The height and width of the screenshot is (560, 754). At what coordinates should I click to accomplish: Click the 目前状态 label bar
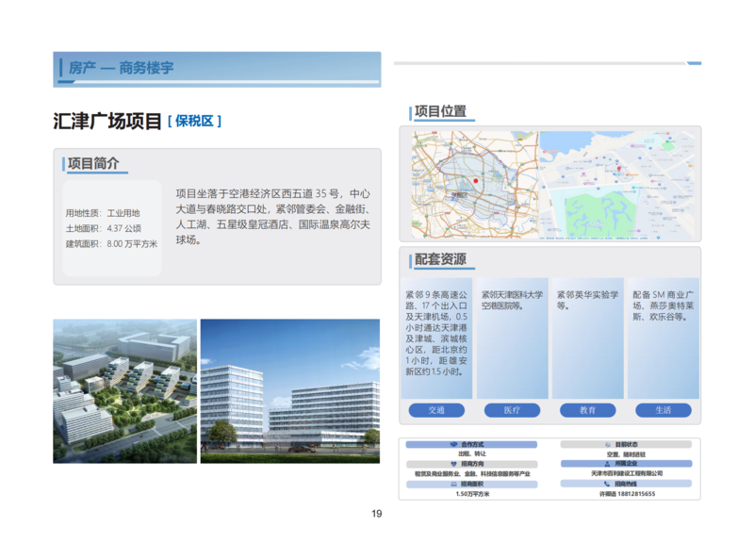(626, 445)
